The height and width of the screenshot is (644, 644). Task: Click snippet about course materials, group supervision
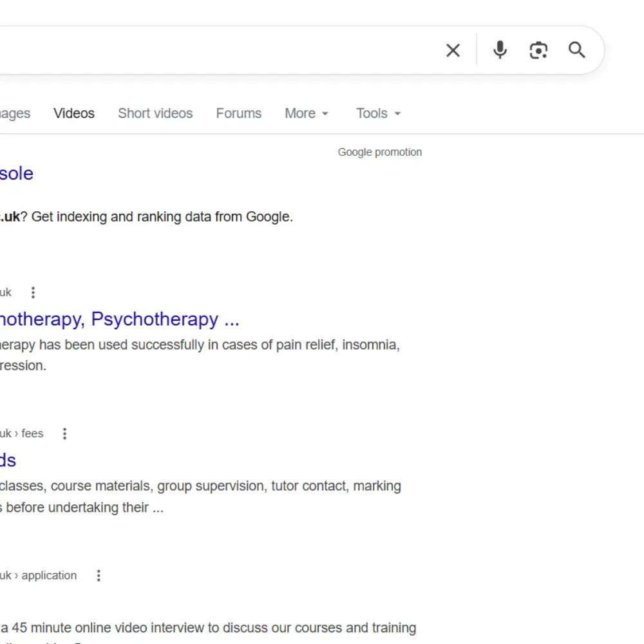point(200,486)
